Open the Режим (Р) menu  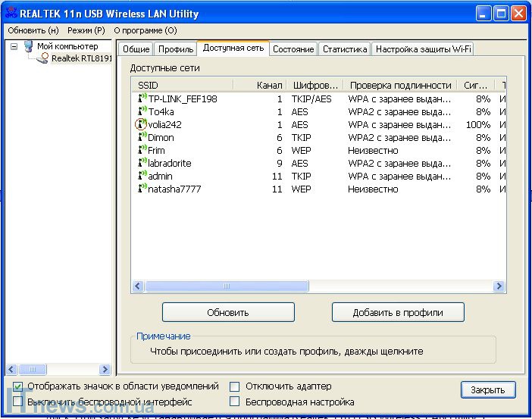86,30
